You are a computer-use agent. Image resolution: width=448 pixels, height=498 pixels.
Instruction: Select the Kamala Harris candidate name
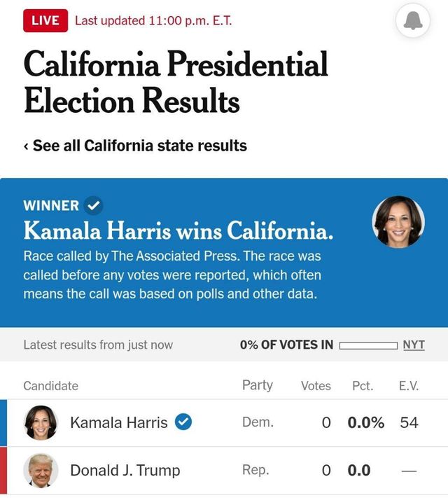[118, 422]
